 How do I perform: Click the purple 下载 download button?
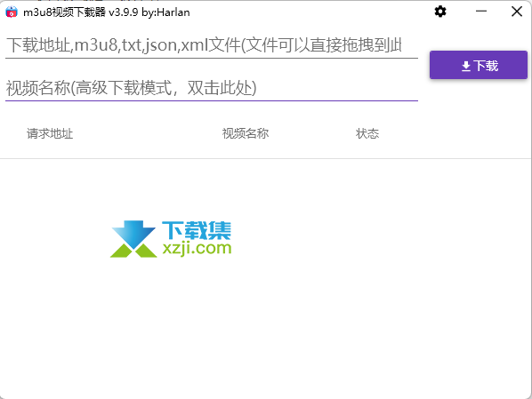coord(479,65)
